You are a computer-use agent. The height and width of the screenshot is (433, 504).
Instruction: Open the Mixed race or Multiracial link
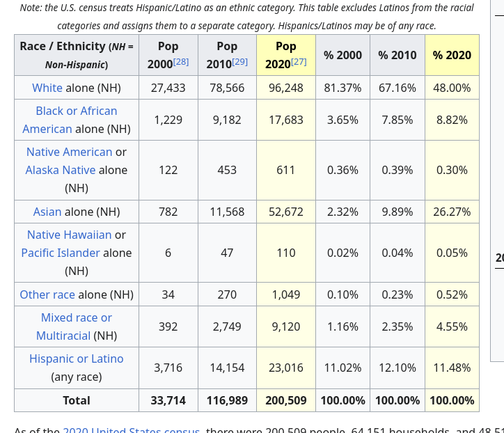click(x=77, y=326)
